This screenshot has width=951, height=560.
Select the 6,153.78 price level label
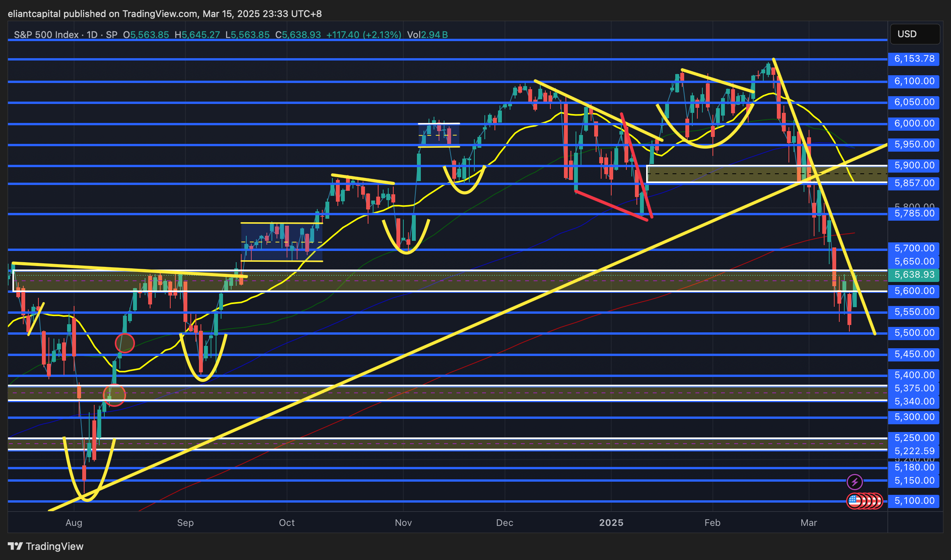(x=914, y=59)
